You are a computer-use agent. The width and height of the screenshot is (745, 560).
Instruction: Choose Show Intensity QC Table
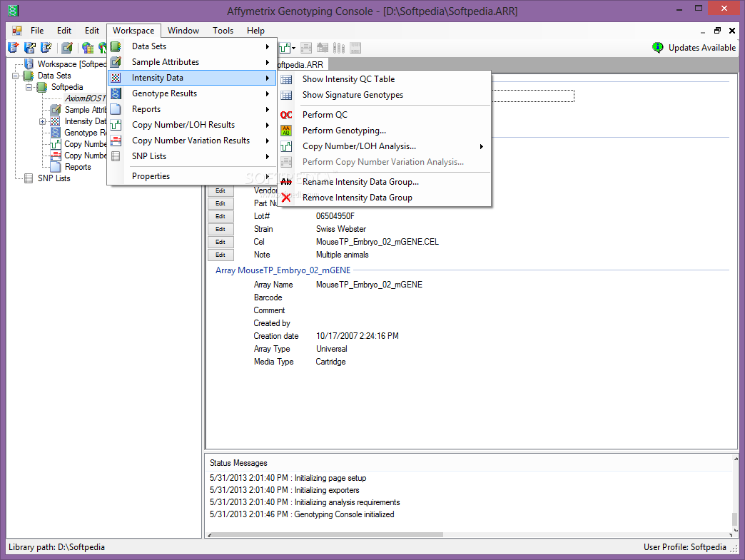(385, 79)
